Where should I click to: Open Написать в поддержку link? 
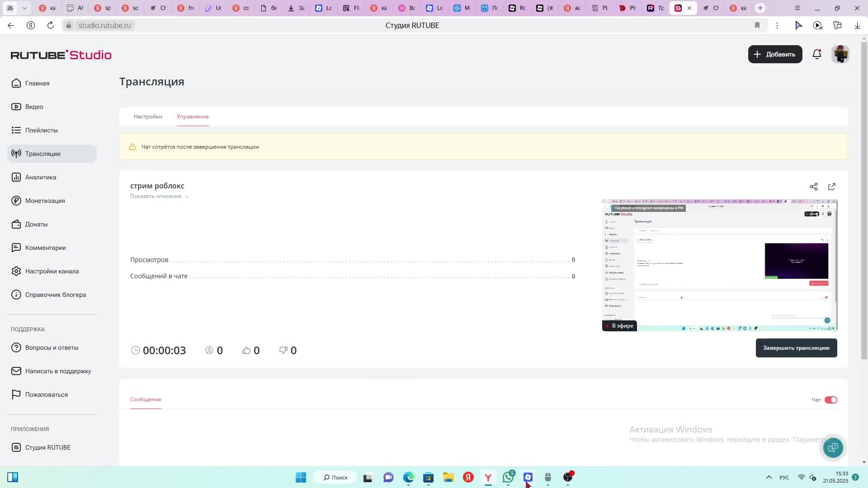(x=58, y=371)
